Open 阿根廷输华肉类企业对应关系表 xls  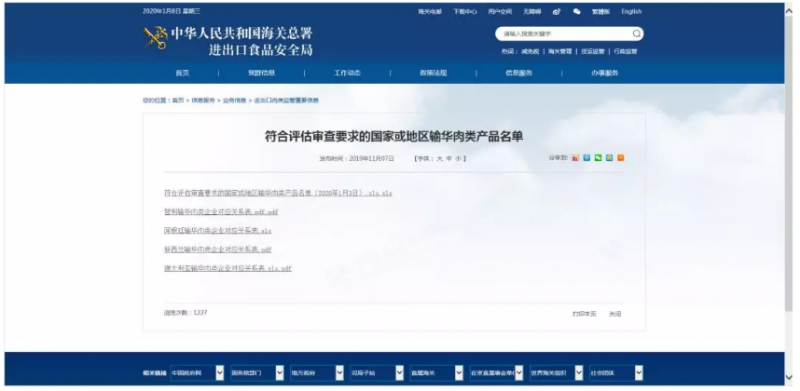pos(217,231)
